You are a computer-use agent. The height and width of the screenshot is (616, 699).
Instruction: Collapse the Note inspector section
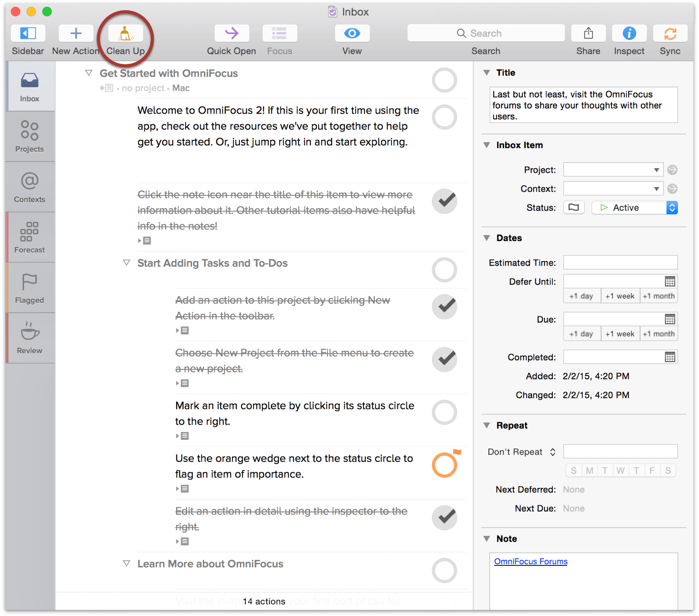(487, 539)
